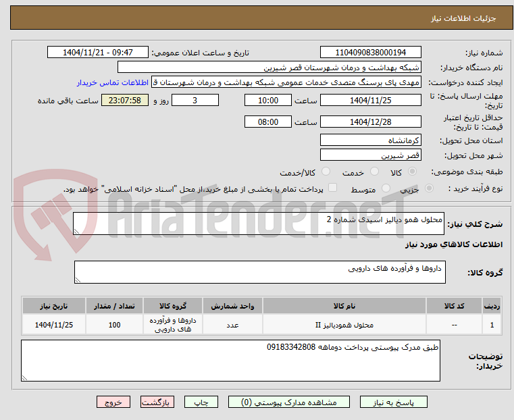The width and height of the screenshot is (514, 420).
Task: Click the goods group area resize handle
Action: pos(78,280)
